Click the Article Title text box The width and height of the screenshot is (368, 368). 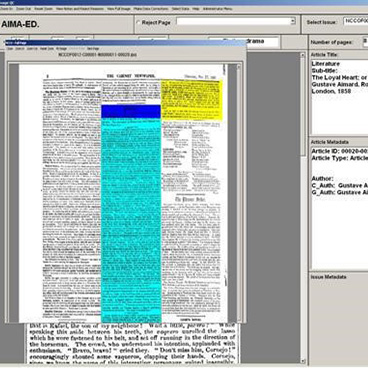coord(339,97)
